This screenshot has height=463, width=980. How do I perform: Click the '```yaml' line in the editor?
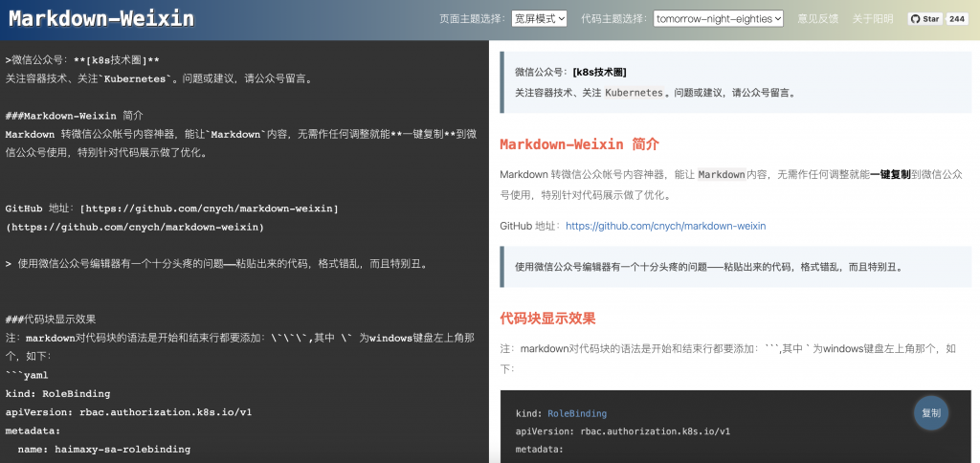(x=27, y=376)
